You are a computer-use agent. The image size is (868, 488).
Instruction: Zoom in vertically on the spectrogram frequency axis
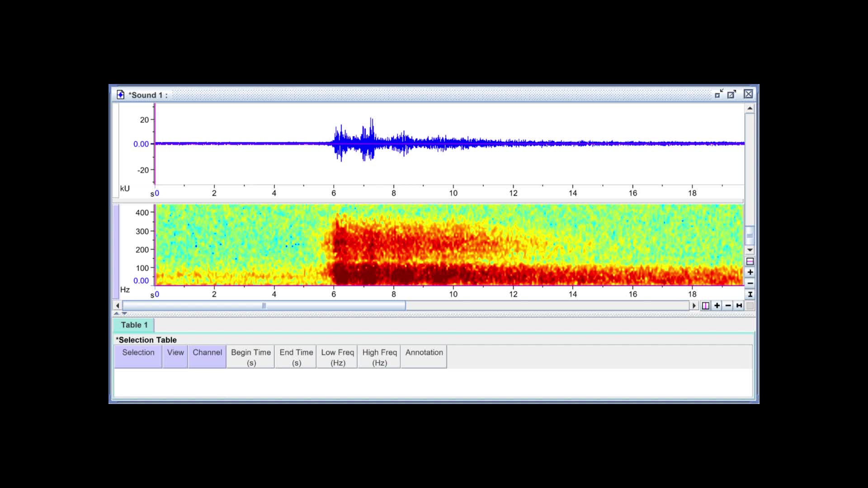point(750,272)
